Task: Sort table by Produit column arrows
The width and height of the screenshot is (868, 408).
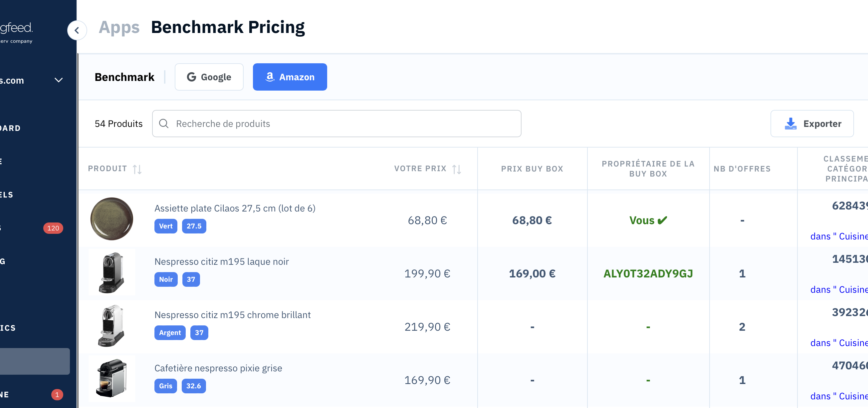Action: point(137,169)
